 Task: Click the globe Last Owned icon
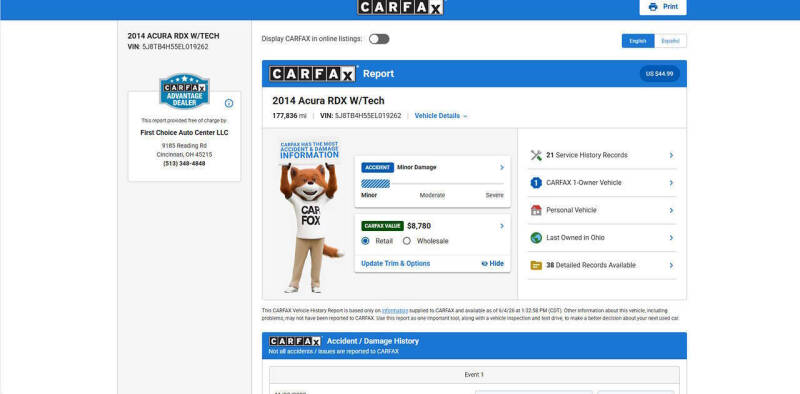(536, 238)
